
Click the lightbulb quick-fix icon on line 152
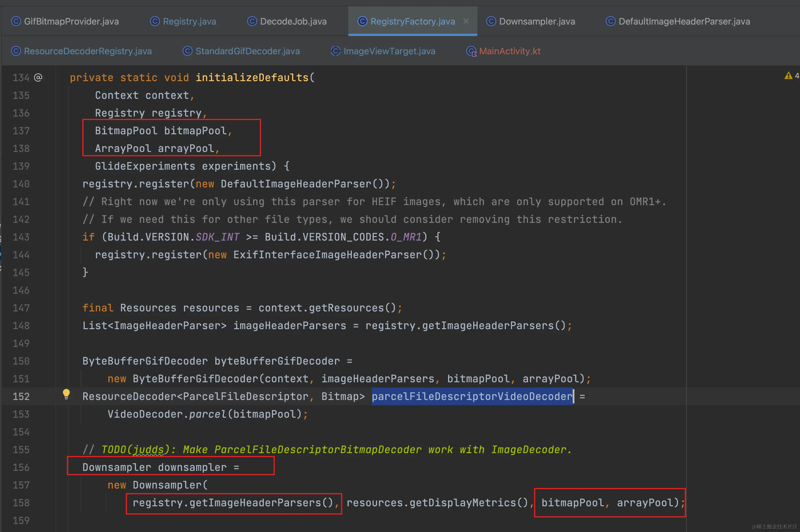tap(66, 394)
